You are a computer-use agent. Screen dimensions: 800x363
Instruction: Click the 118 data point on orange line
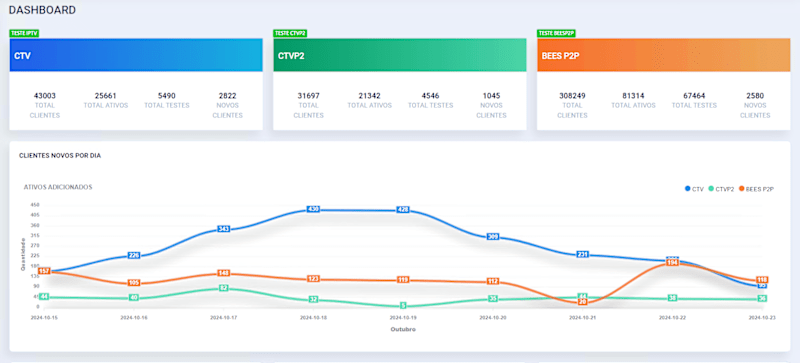pos(762,280)
